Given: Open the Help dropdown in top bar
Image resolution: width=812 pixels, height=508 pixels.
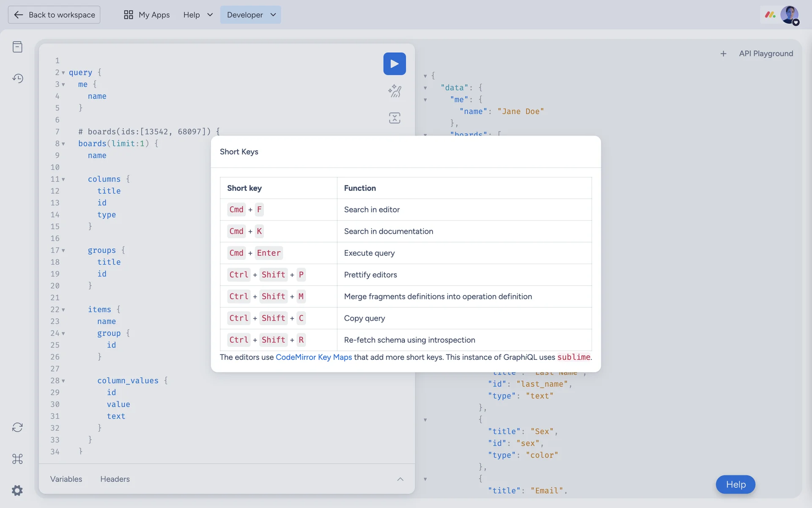Looking at the screenshot, I should click(x=198, y=15).
